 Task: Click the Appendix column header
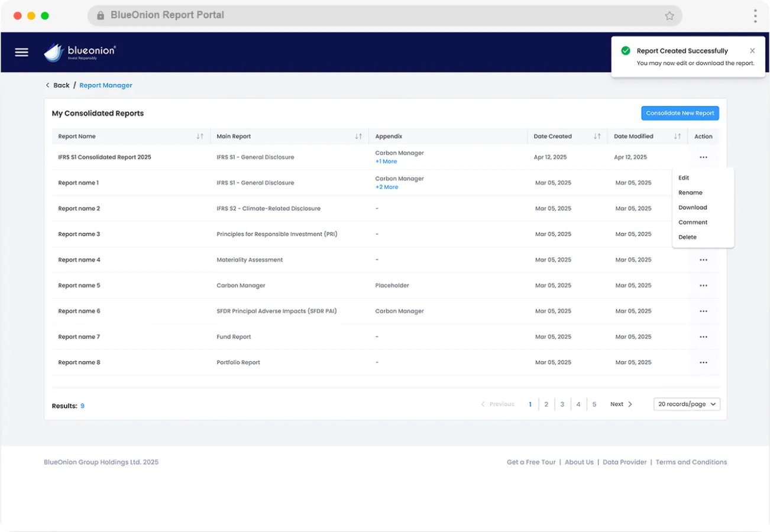(389, 137)
